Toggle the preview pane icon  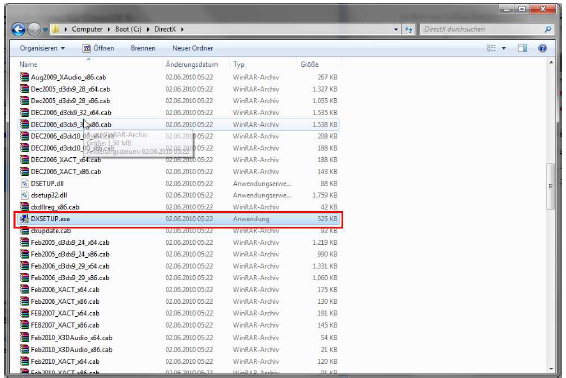(522, 48)
